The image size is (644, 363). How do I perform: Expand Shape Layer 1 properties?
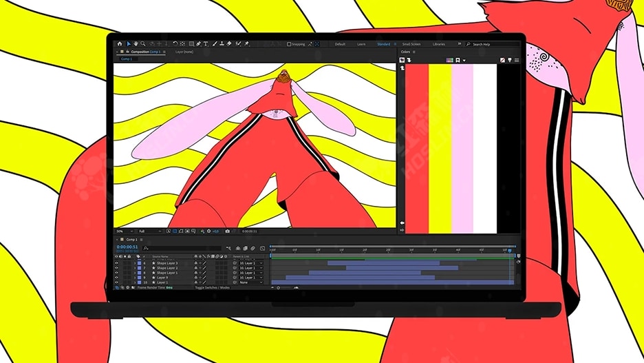click(x=135, y=273)
